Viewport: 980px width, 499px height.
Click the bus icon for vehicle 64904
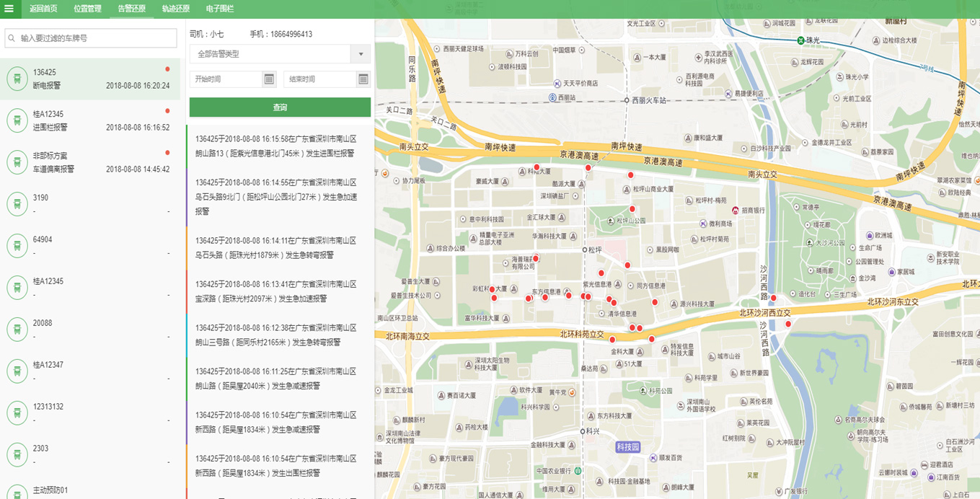(17, 246)
